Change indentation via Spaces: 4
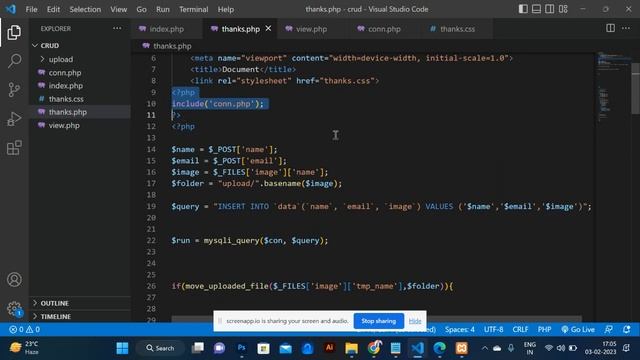Screen dimensions: 640x360 tap(460, 329)
